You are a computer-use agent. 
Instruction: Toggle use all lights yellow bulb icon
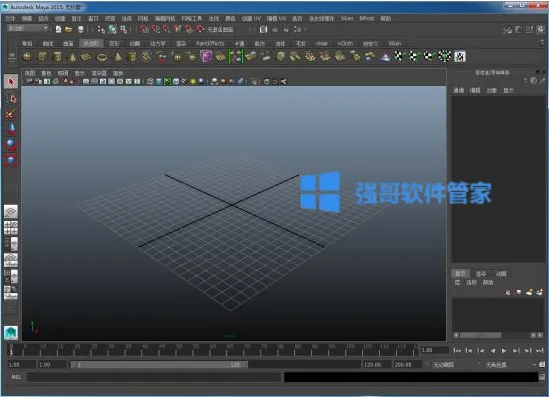(193, 81)
